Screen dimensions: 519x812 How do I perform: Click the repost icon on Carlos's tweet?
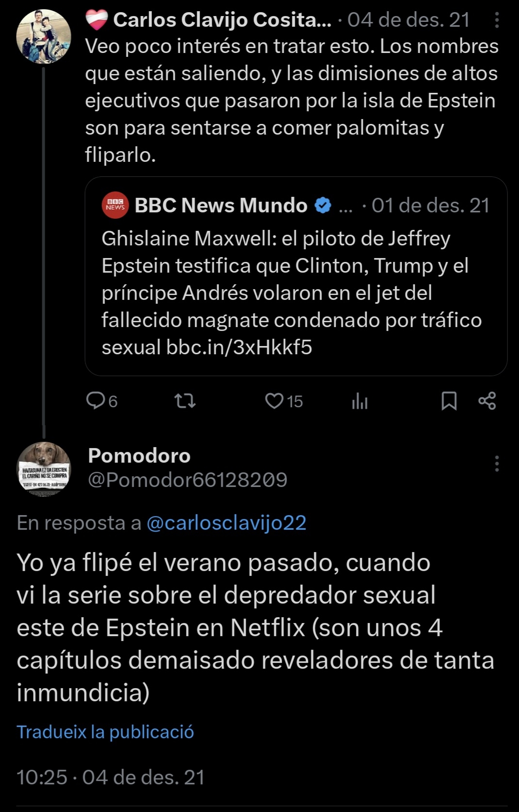click(x=185, y=401)
